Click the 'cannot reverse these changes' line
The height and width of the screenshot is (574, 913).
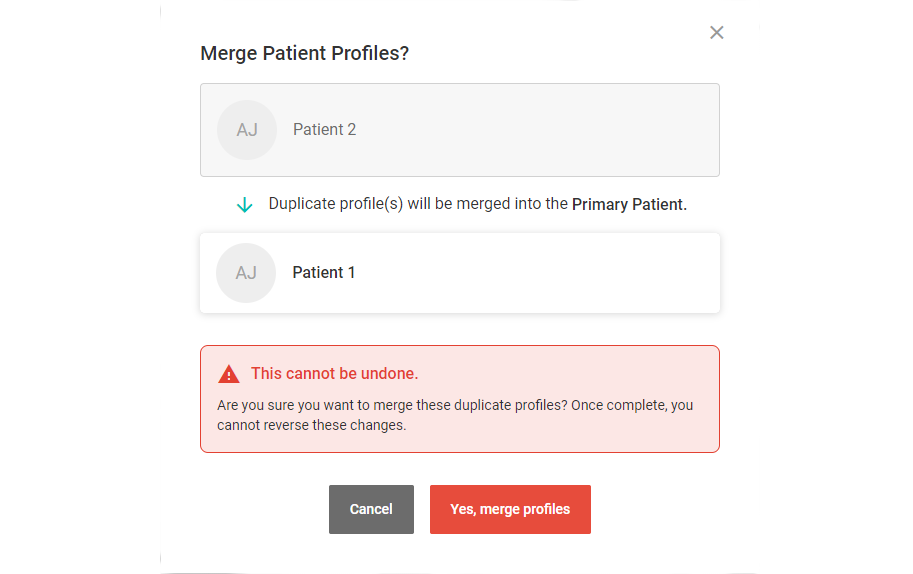coord(311,425)
